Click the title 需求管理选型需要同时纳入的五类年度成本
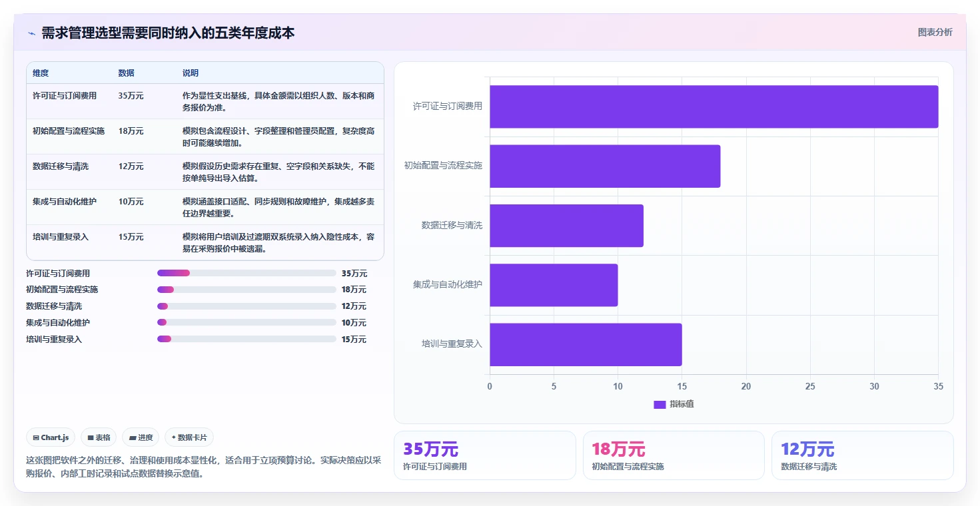The height and width of the screenshot is (506, 980). pyautogui.click(x=168, y=33)
